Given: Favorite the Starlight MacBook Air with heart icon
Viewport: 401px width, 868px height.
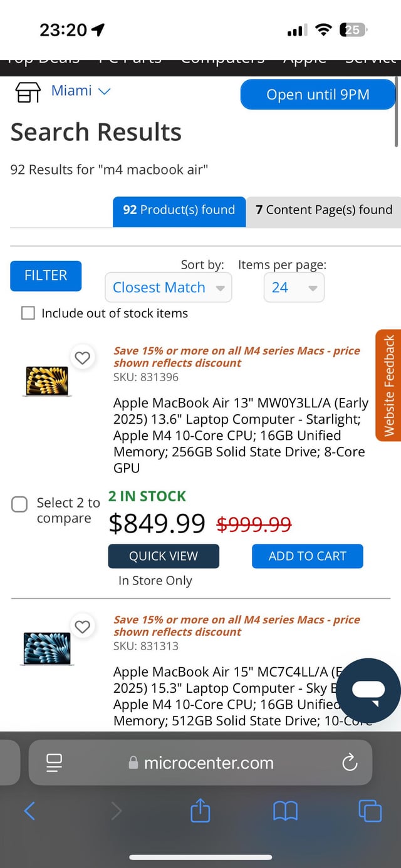Looking at the screenshot, I should [83, 358].
